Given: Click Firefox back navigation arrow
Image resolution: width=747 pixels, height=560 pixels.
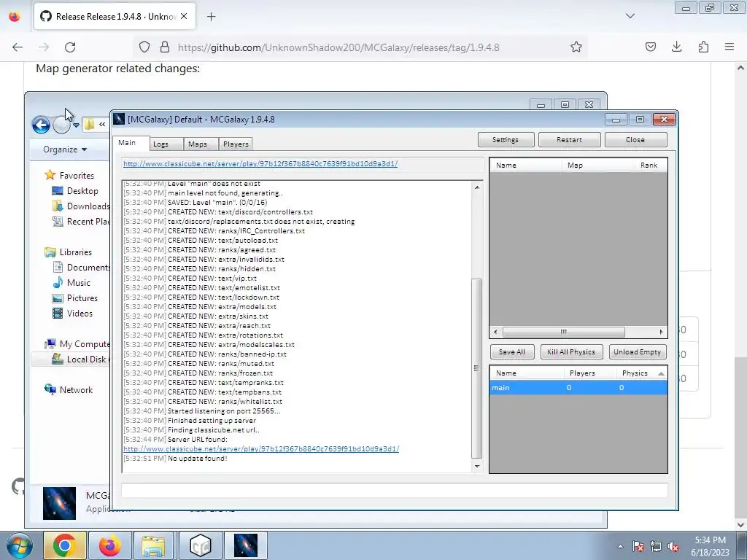Looking at the screenshot, I should (x=18, y=47).
